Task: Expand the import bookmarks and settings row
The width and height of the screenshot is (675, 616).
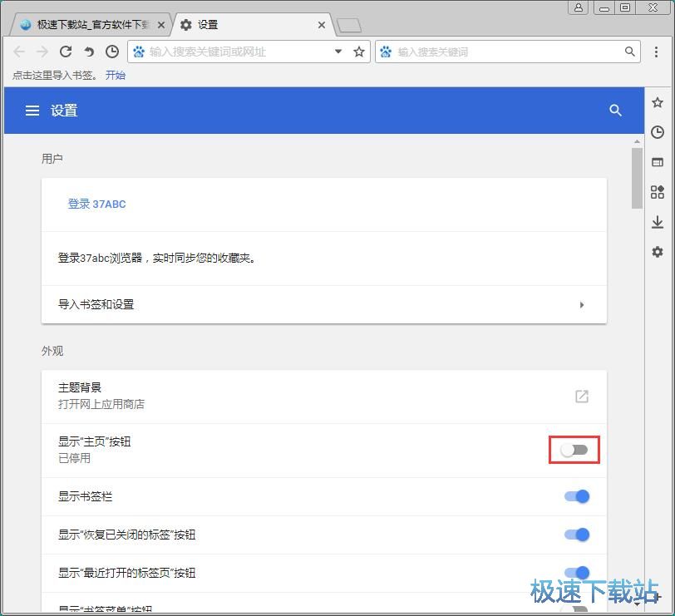Action: click(581, 304)
